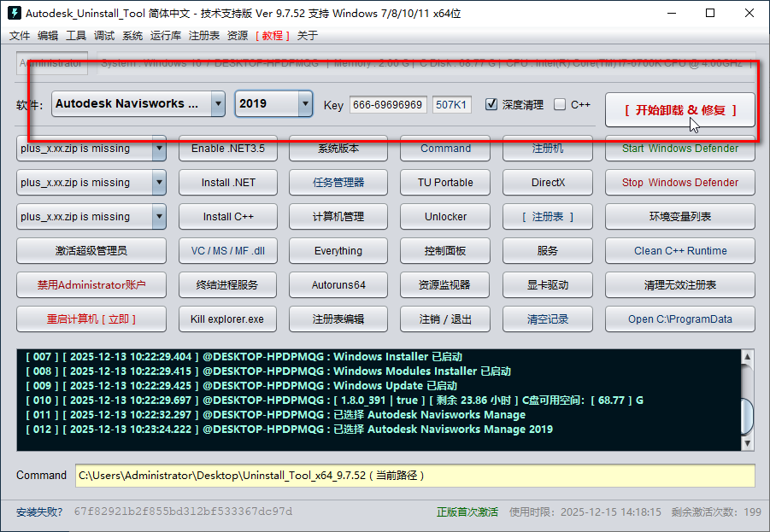Open 任务管理器
The height and width of the screenshot is (532, 770).
[338, 183]
